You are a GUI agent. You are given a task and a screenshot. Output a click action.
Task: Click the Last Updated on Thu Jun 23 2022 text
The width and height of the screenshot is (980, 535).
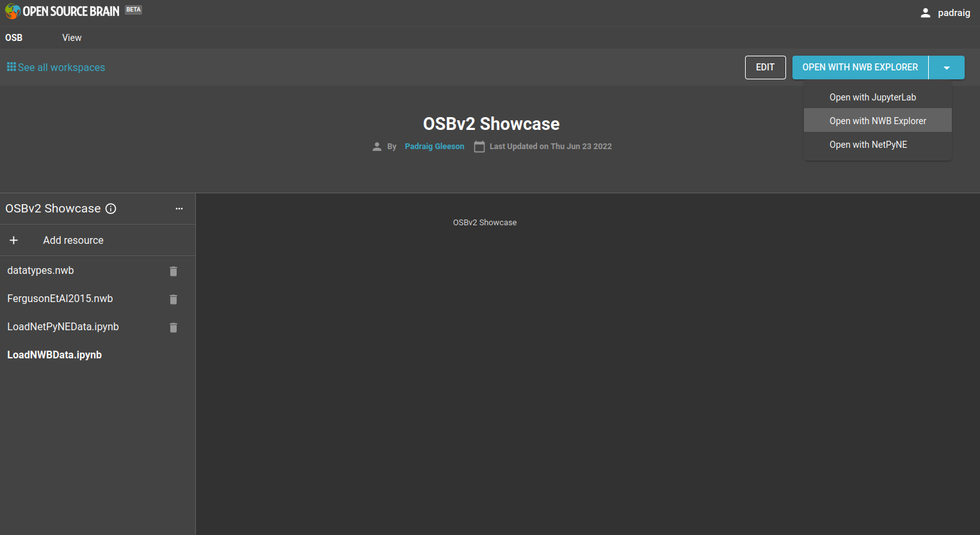click(550, 147)
